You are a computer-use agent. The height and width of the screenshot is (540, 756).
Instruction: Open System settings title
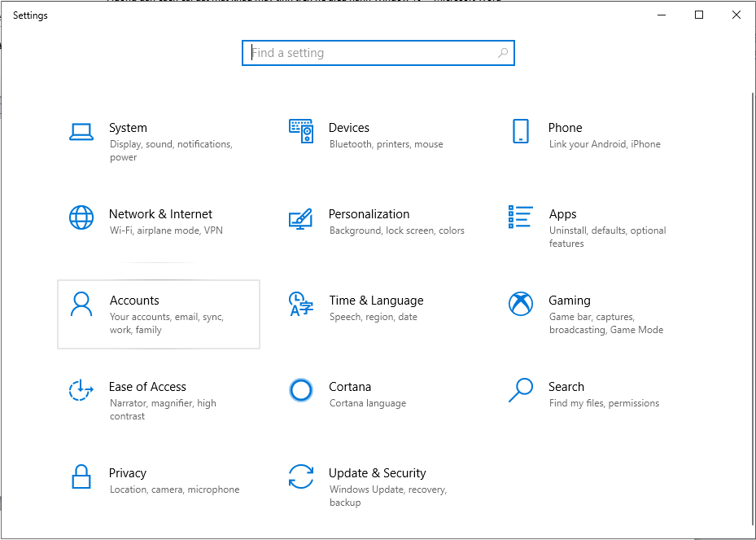(128, 128)
